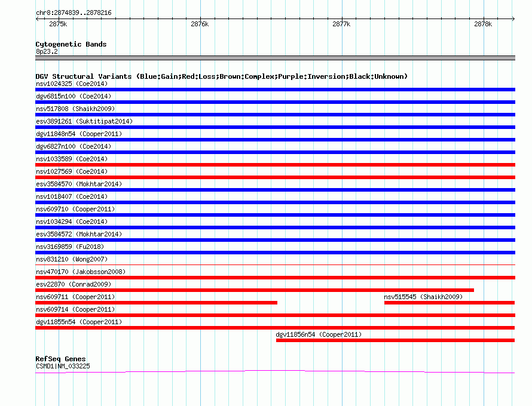Image resolution: width=532 pixels, height=406 pixels.
Task: Click the dgv11848n54 (Cooper2011) label
Action: click(x=79, y=134)
